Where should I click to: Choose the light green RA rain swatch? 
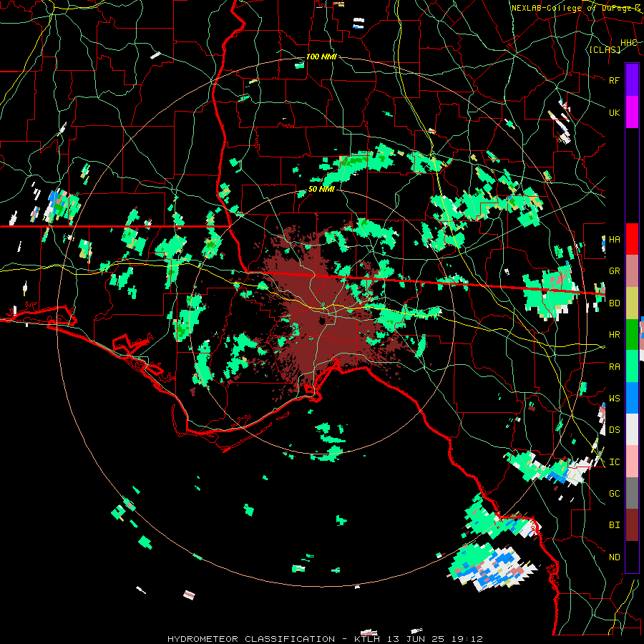click(632, 366)
